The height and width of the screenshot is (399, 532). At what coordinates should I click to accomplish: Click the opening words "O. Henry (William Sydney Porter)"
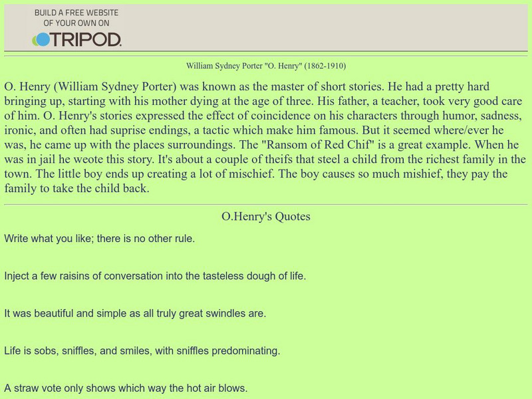point(90,87)
